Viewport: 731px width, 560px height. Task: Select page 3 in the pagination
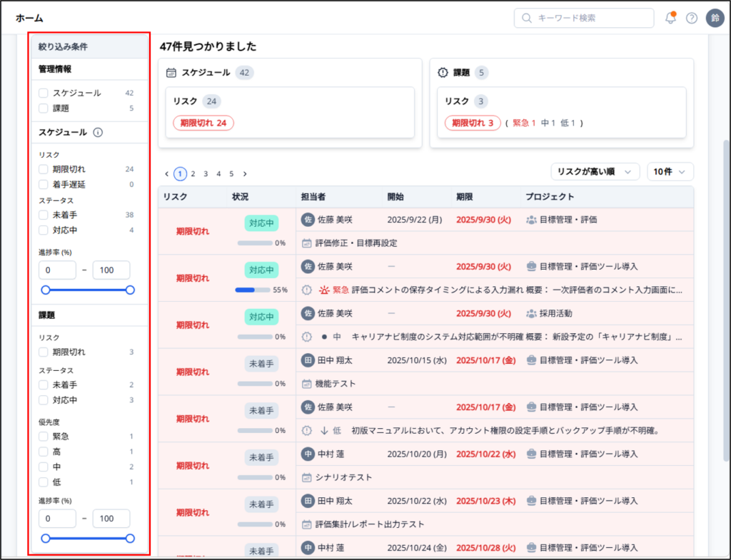tap(206, 174)
